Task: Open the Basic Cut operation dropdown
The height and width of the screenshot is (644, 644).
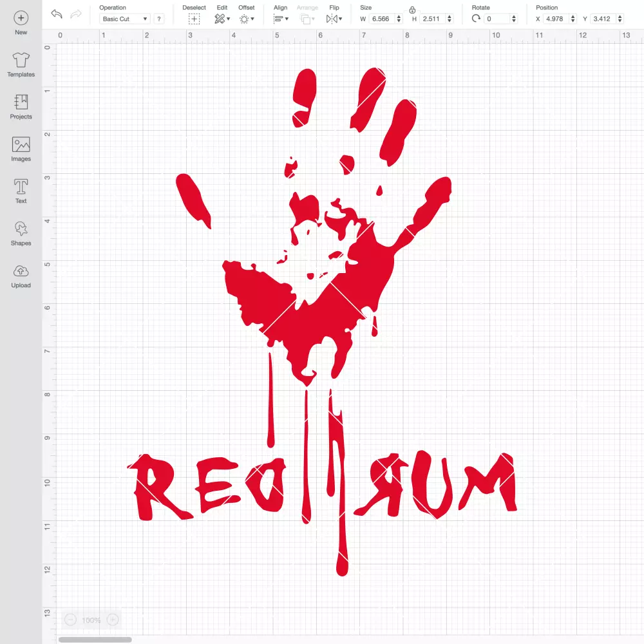Action: (x=125, y=19)
